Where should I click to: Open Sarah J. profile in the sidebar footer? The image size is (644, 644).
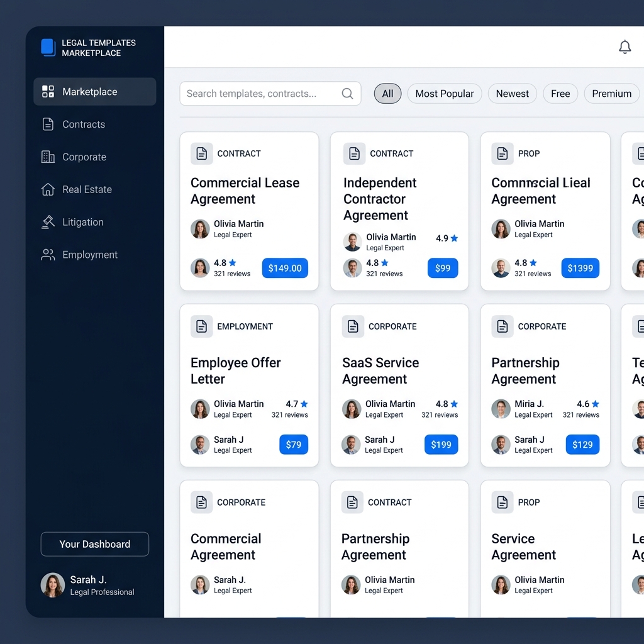tap(88, 586)
